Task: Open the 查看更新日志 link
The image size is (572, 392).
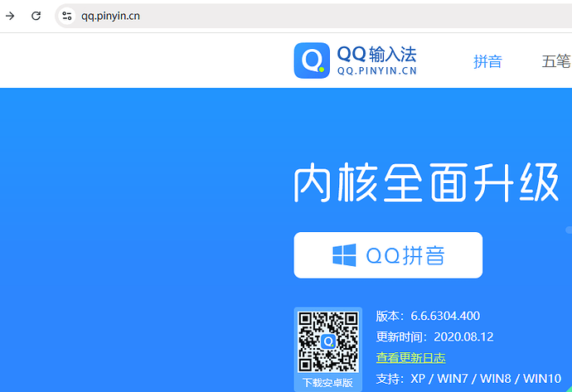Action: 410,358
